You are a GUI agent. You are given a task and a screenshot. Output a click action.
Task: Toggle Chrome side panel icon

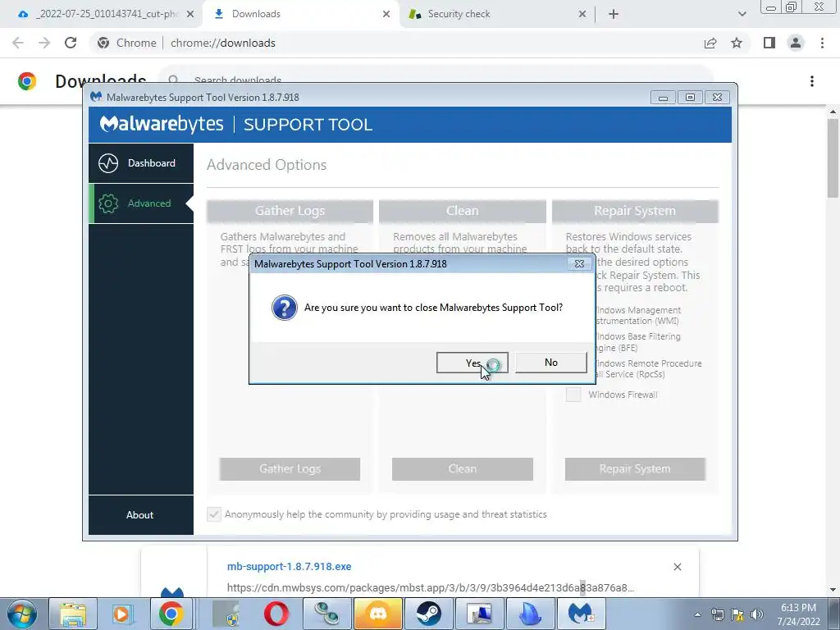[x=769, y=43]
